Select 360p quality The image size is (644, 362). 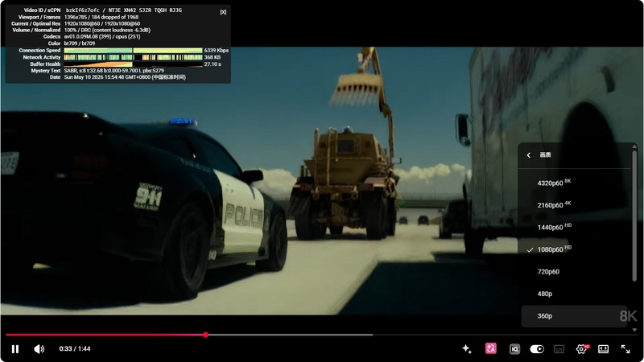(x=574, y=316)
